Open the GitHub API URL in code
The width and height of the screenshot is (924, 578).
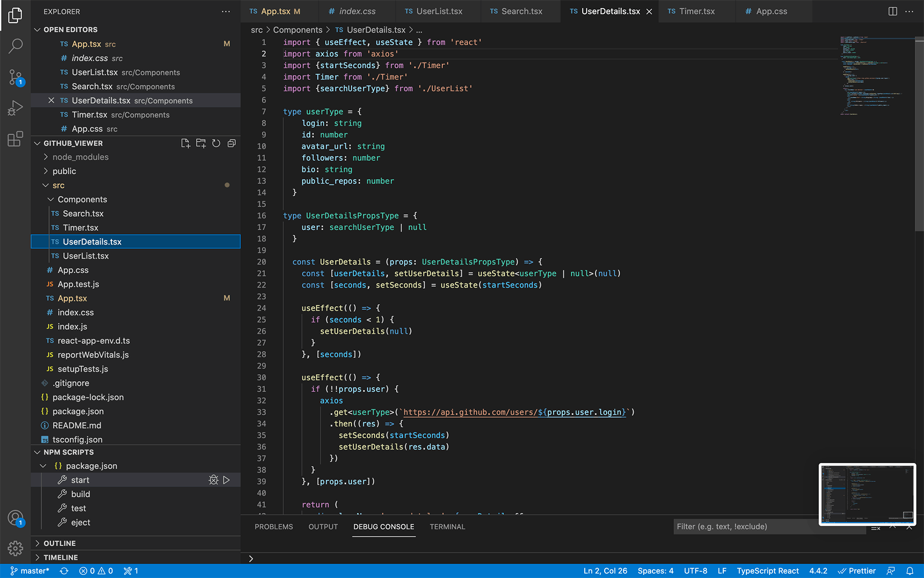click(x=514, y=412)
